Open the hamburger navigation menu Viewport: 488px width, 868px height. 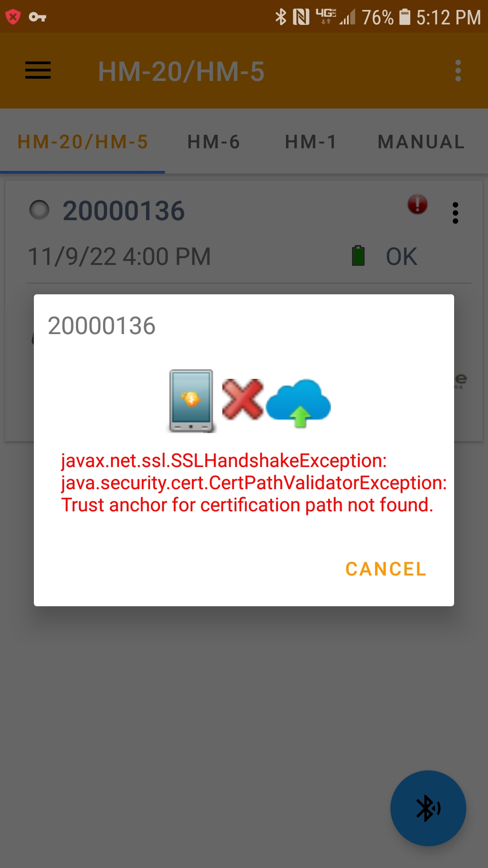tap(38, 71)
